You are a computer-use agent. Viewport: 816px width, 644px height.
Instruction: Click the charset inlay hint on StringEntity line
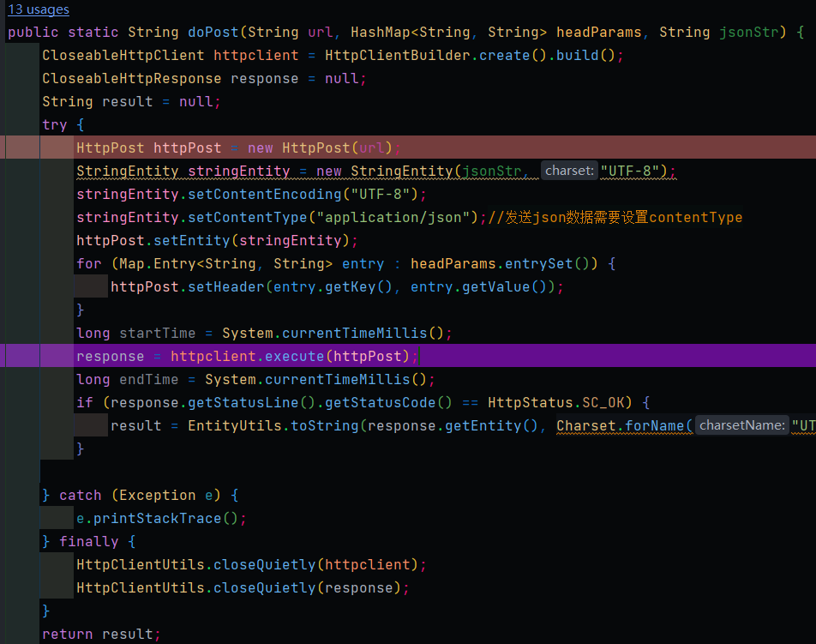(x=568, y=170)
